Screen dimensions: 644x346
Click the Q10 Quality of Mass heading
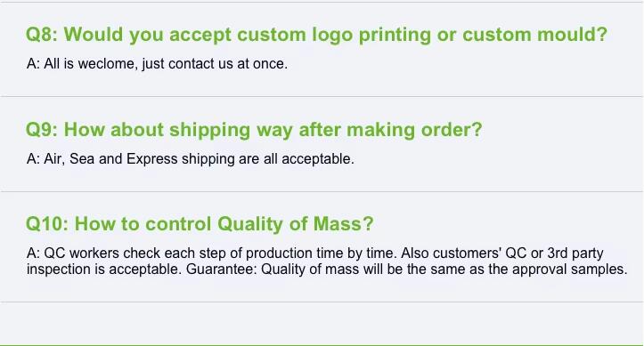click(200, 224)
